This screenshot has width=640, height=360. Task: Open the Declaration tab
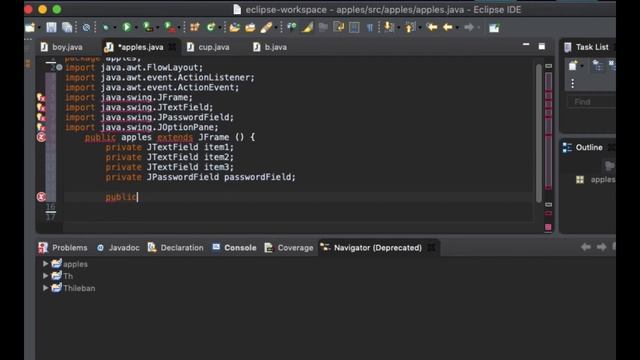(176, 247)
